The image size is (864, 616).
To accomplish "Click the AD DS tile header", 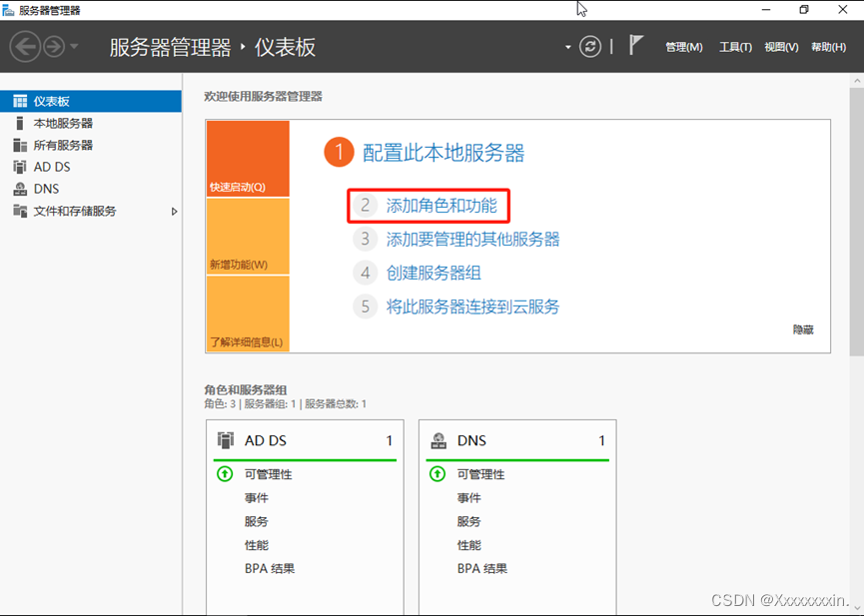I will (305, 441).
